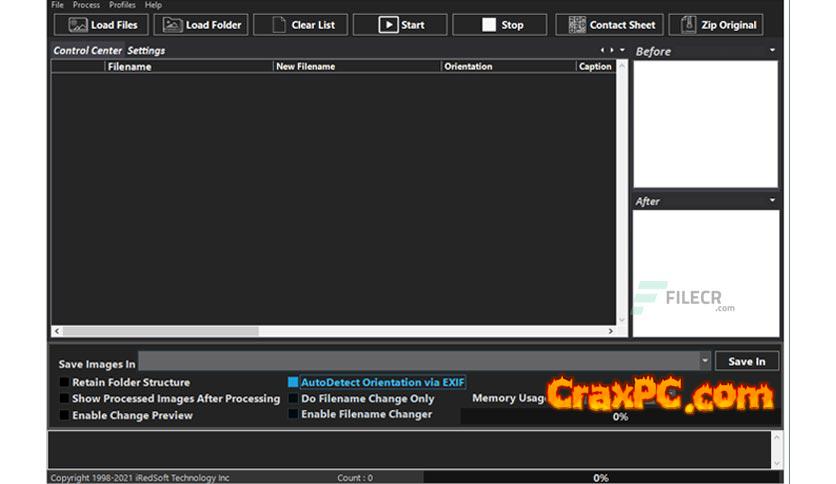Click the Load Folder icon

(172, 25)
